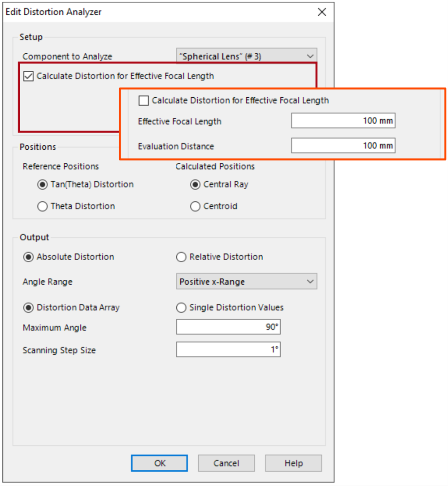This screenshot has width=448, height=486.
Task: Select Absolute Distortion output
Action: point(28,257)
